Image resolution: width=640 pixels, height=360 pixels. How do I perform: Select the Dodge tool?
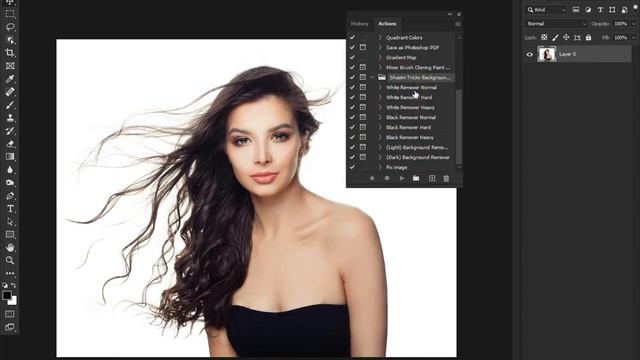point(10,183)
